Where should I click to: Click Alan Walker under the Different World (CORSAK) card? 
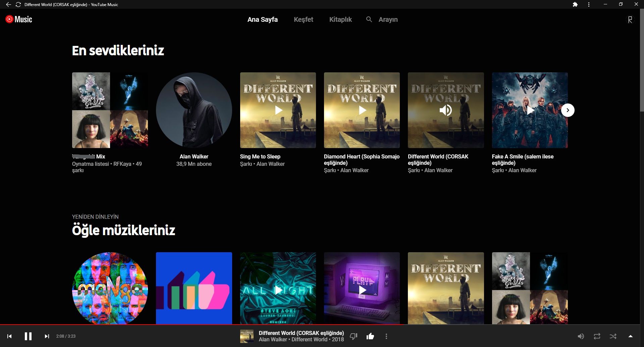(x=438, y=170)
